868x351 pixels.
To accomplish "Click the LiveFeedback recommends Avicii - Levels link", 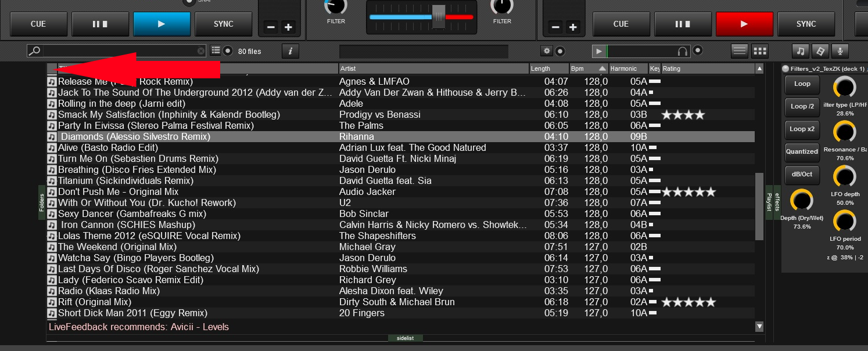I will [x=139, y=327].
